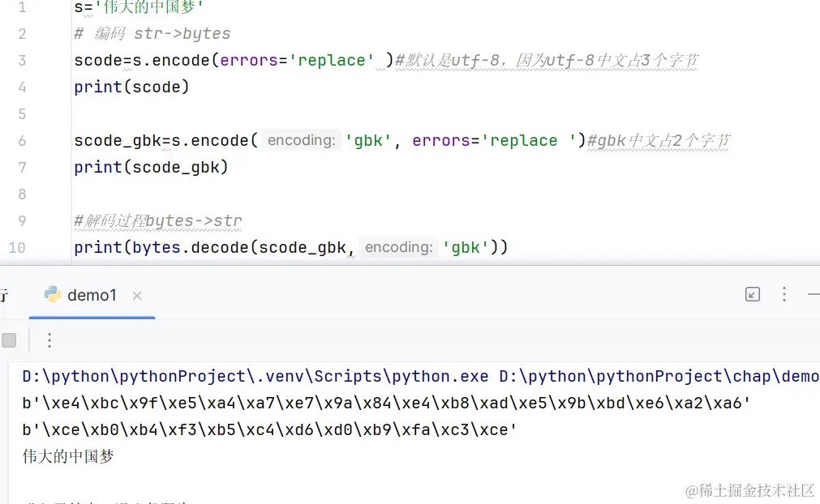Image resolution: width=820 pixels, height=504 pixels.
Task: Close the demo1 run tab
Action: 137,296
